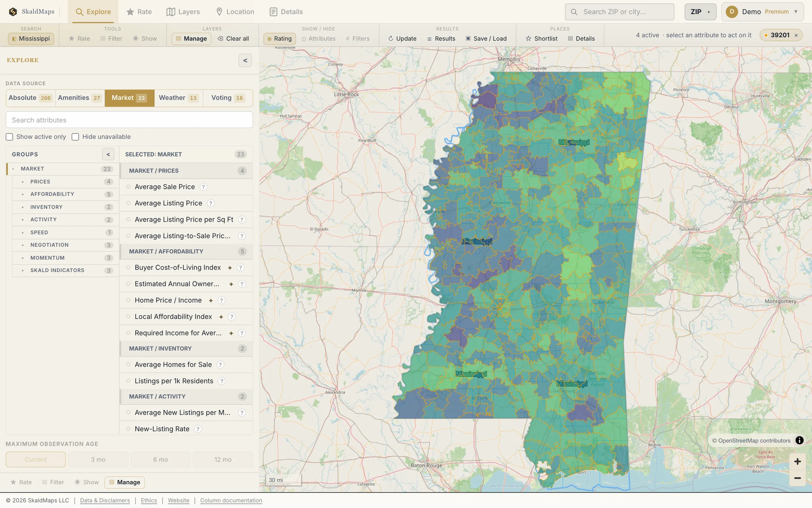Open help for Average Listing Price
This screenshot has width=812, height=508.
211,203
